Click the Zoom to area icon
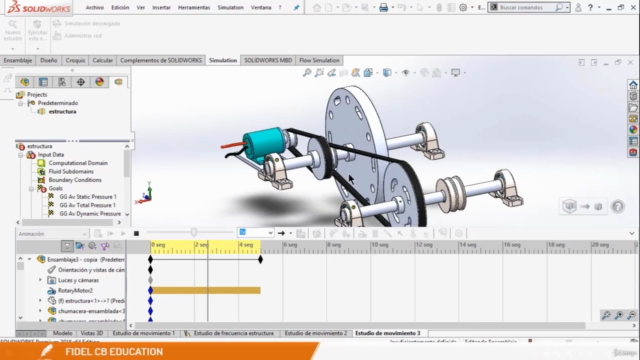The height and width of the screenshot is (360, 640). (319, 73)
